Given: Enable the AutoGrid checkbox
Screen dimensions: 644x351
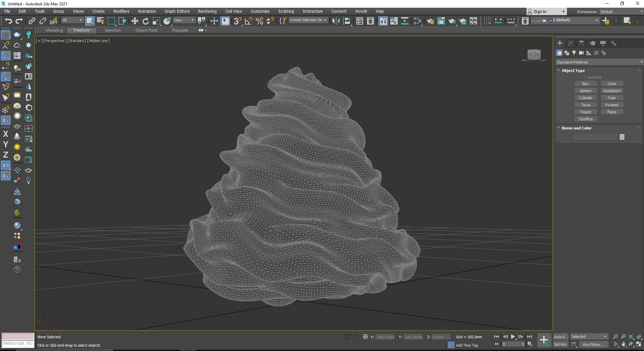Looking at the screenshot, I should pos(585,77).
